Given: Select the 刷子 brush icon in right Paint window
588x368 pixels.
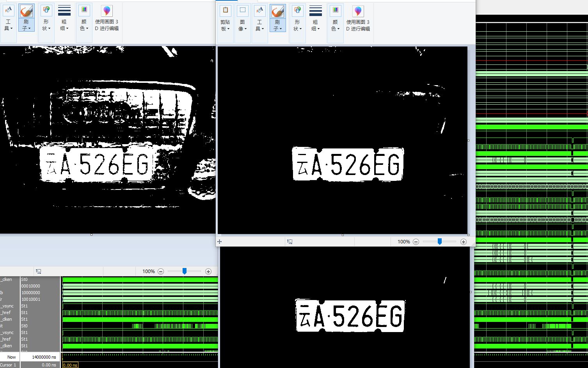Looking at the screenshot, I should click(277, 12).
